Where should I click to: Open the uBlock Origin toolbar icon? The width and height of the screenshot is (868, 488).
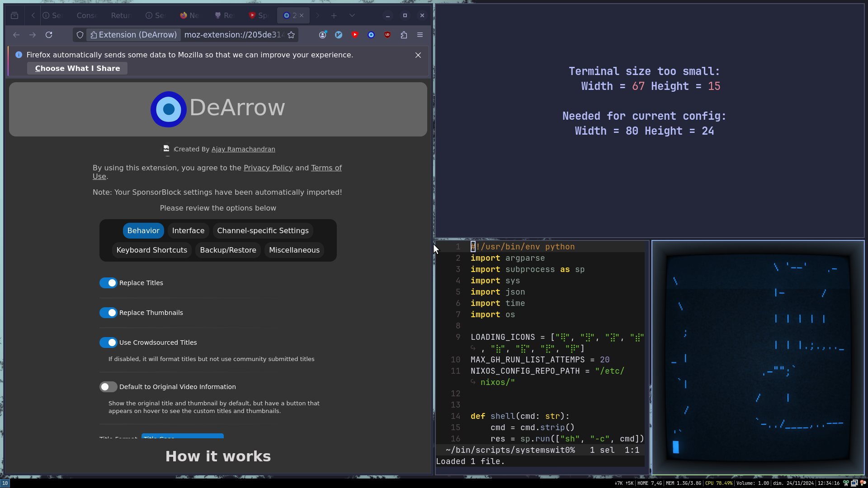pos(387,35)
